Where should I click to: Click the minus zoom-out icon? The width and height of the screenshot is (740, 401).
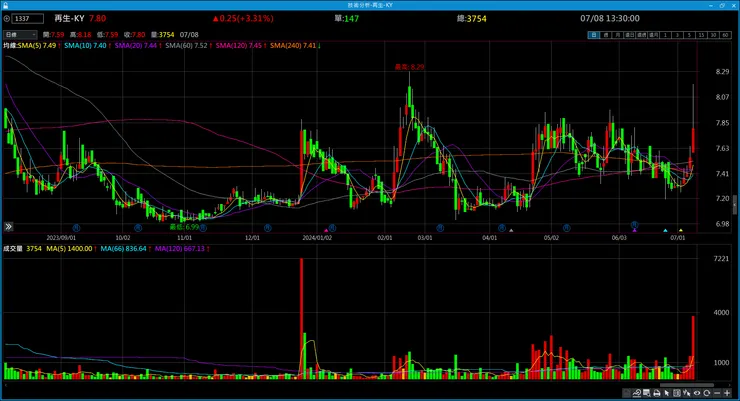[x=717, y=393]
